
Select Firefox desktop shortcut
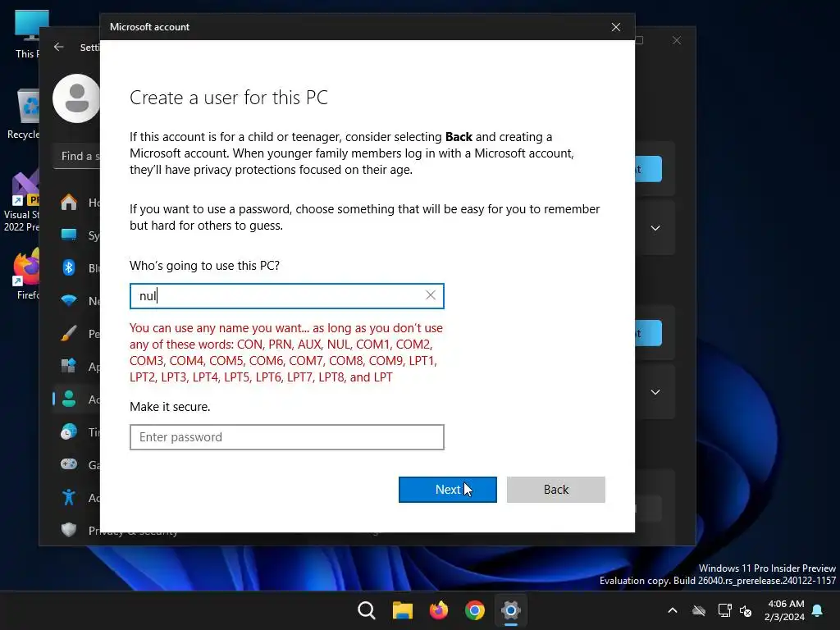pyautogui.click(x=27, y=274)
